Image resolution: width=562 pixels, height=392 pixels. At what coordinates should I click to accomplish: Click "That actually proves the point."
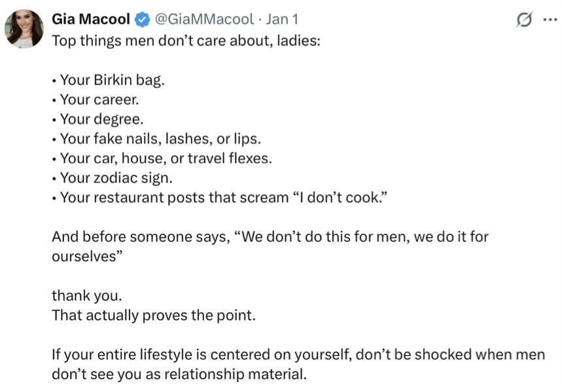(x=153, y=315)
